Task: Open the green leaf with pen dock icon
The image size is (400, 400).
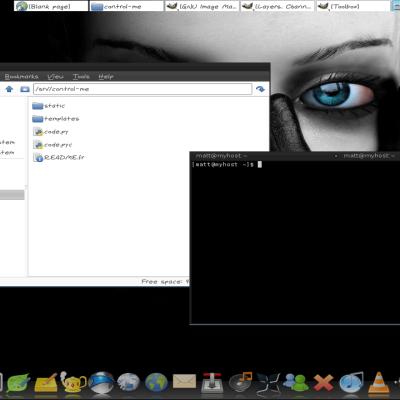Action: click(x=18, y=382)
